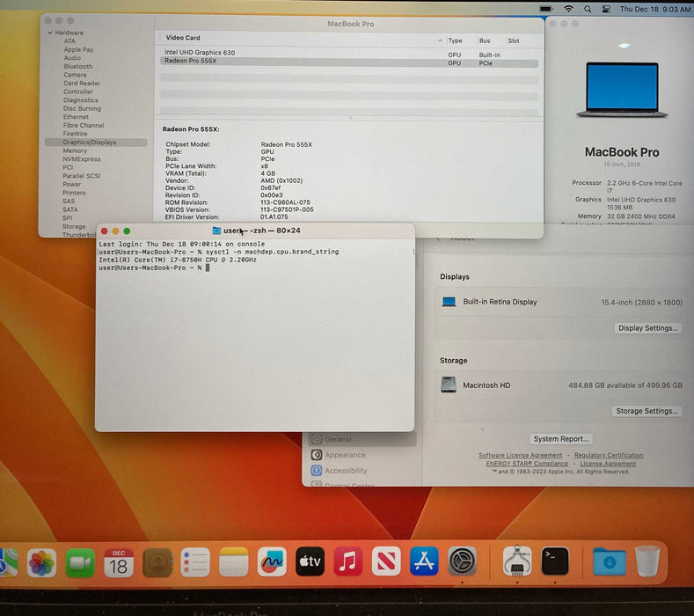Image resolution: width=694 pixels, height=616 pixels.
Task: Select Memory in the hardware sidebar
Action: click(x=75, y=150)
